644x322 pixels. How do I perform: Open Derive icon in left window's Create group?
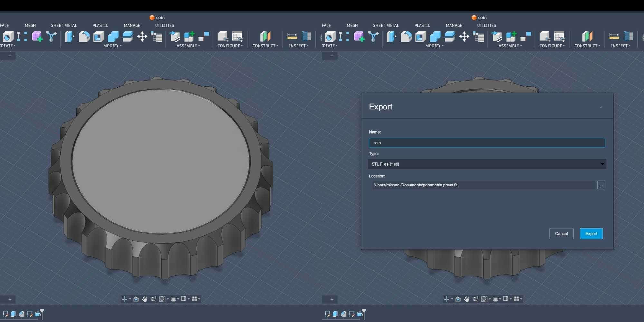51,37
